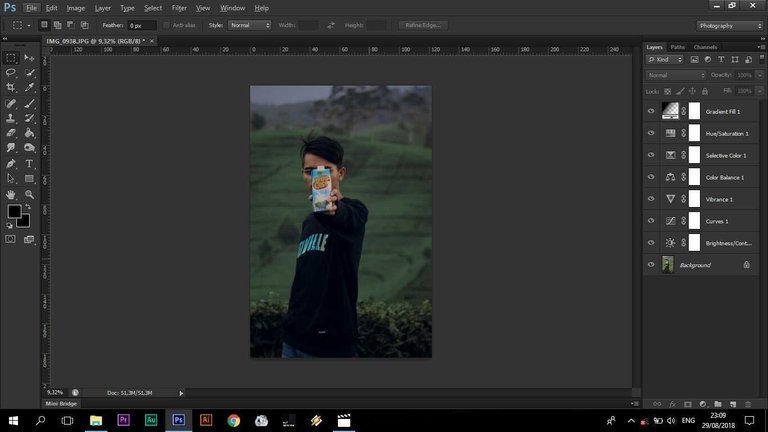Hide the Selective Color 1 layer
768x432 pixels.
(x=651, y=155)
